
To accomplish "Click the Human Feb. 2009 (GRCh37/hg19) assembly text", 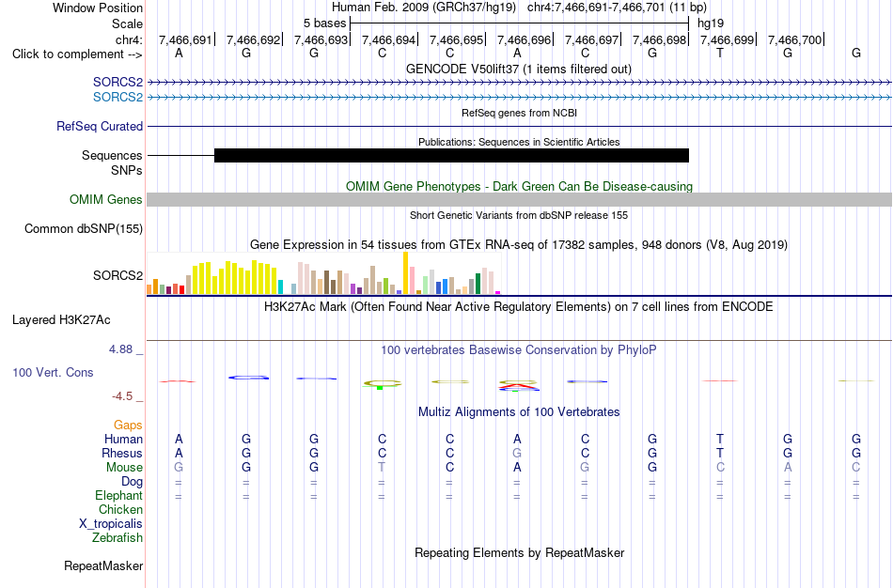I will [424, 8].
